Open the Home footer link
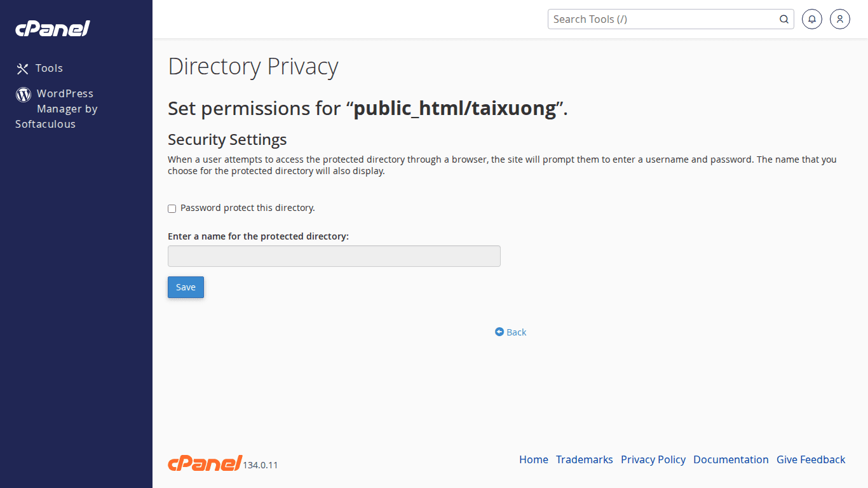The height and width of the screenshot is (488, 868). coord(533,459)
